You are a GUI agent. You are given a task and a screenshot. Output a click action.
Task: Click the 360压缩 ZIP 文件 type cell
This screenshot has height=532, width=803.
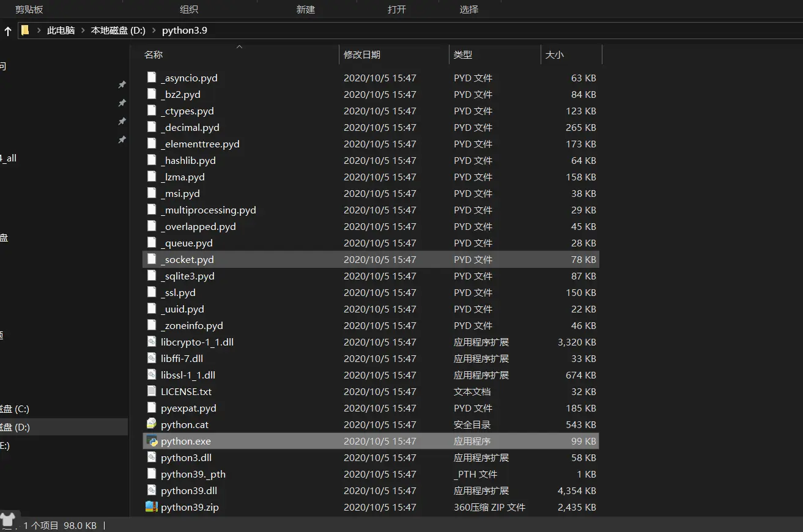pos(489,507)
